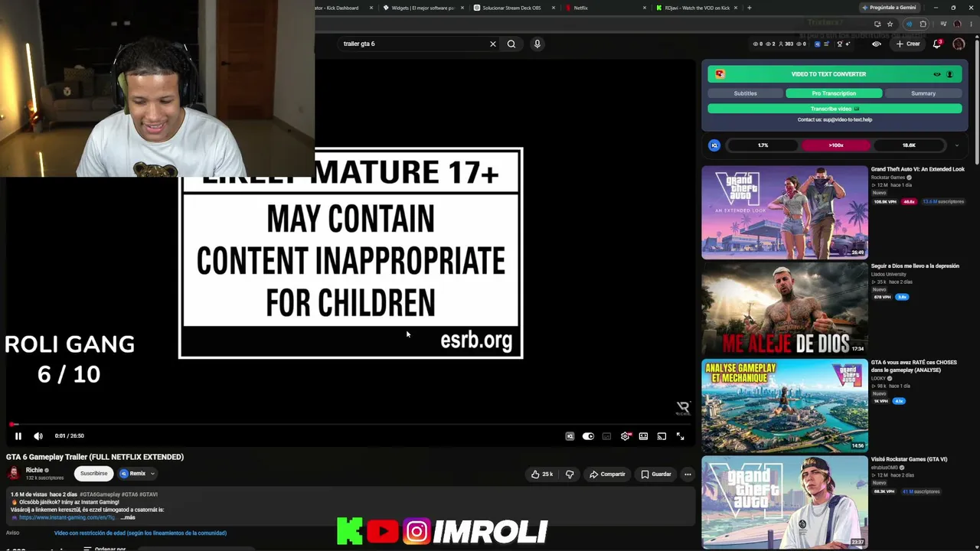Open the instant-gaming.com description link
The height and width of the screenshot is (551, 980).
[67, 517]
